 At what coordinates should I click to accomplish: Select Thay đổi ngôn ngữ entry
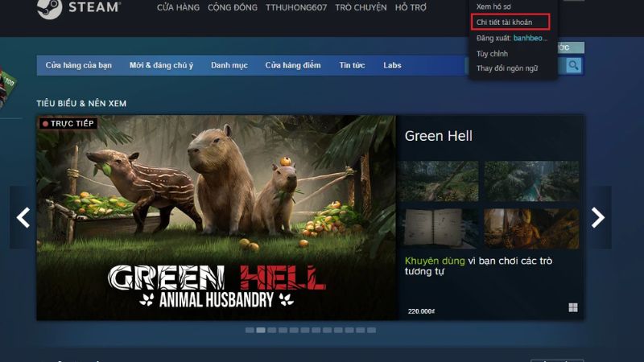[507, 68]
